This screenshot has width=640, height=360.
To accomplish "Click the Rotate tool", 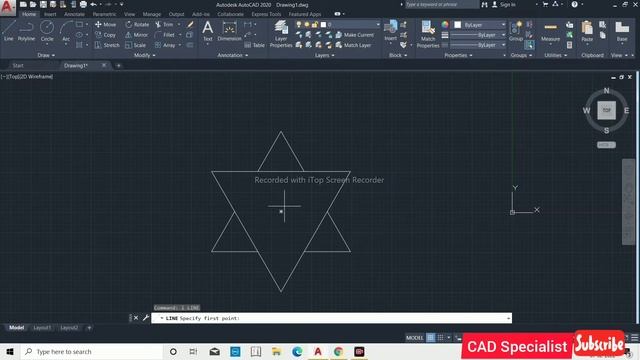I will click(137, 24).
